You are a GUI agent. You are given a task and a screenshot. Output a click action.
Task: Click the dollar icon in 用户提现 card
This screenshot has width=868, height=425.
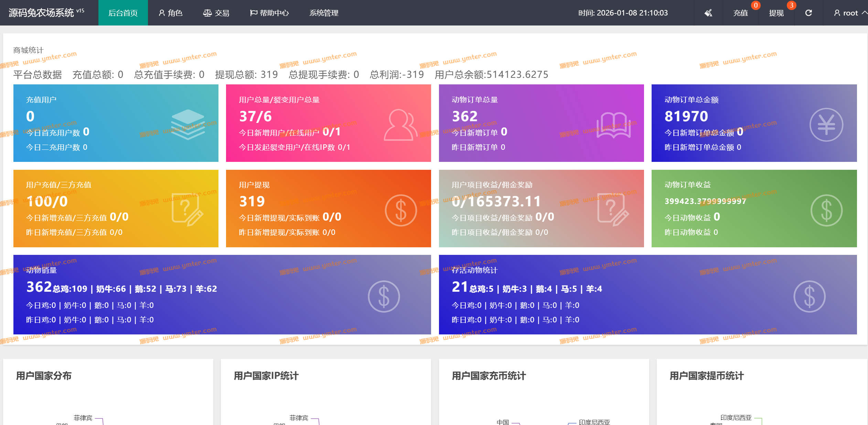400,210
